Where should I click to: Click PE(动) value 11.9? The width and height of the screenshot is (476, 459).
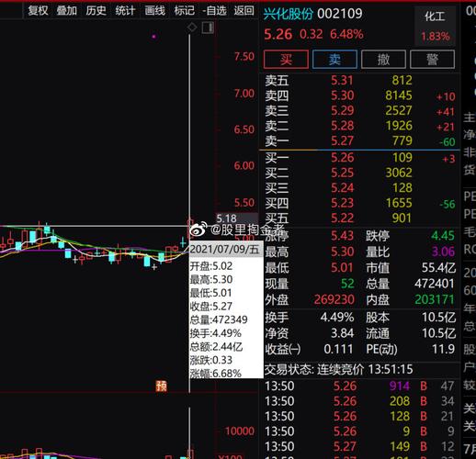coord(443,349)
